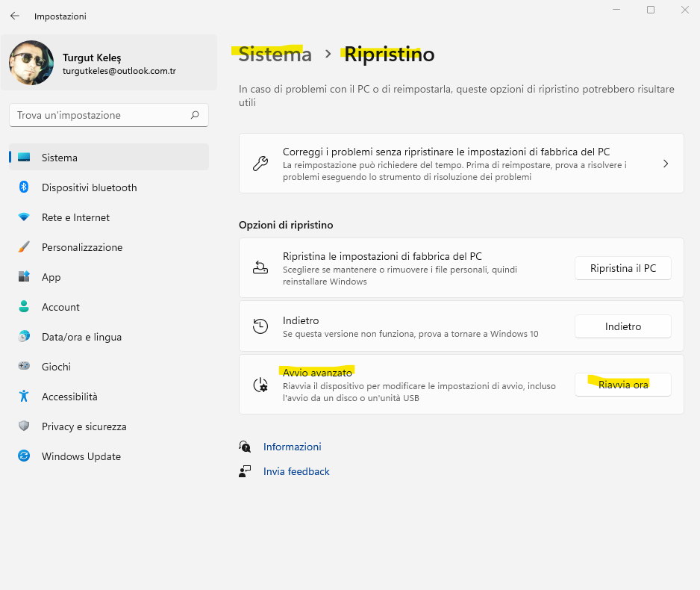This screenshot has height=590, width=700.
Task: Click the Windows Update sync icon
Action: click(24, 456)
